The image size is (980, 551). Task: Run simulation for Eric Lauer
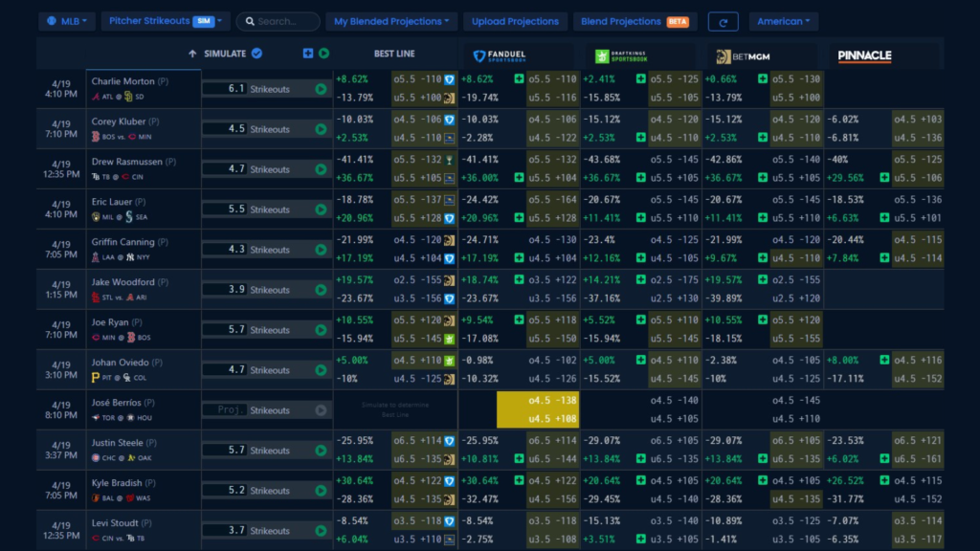click(x=321, y=209)
